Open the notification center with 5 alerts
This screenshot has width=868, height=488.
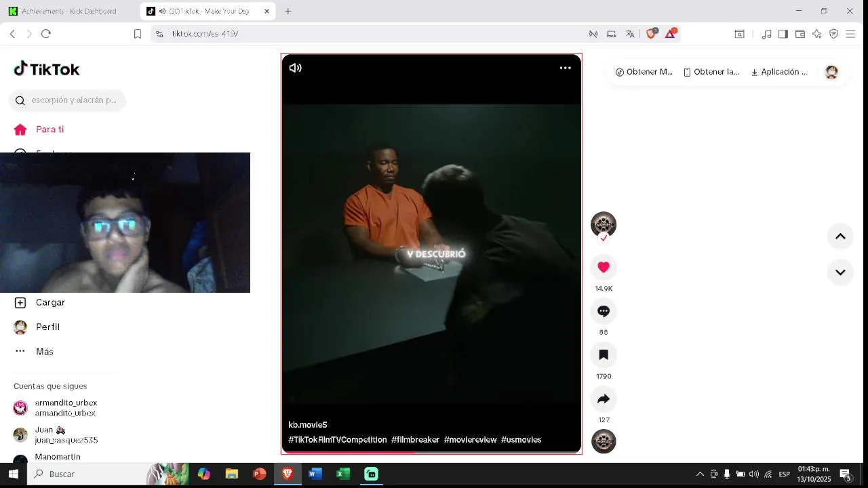[846, 474]
